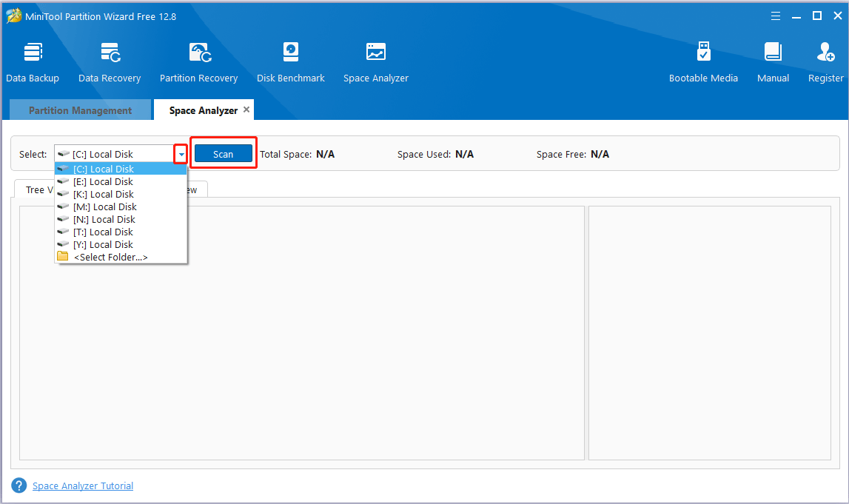
Task: Launch the Data Recovery tool
Action: pyautogui.click(x=110, y=62)
